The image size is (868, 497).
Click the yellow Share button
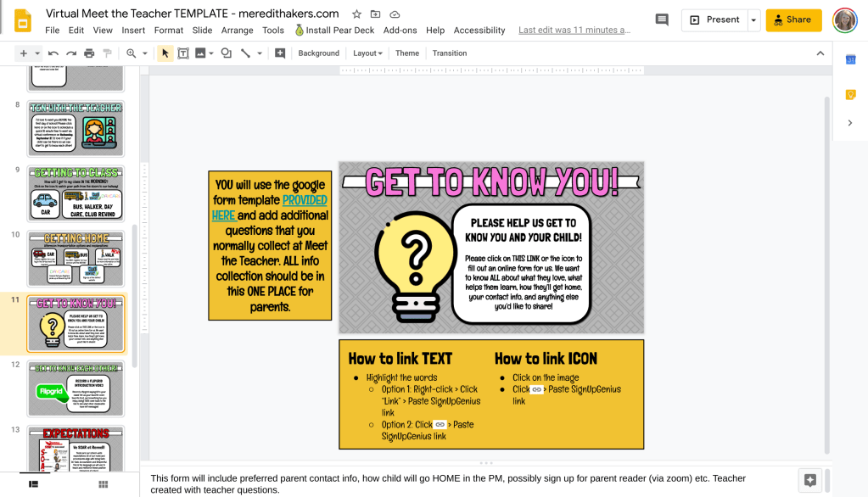(x=793, y=20)
